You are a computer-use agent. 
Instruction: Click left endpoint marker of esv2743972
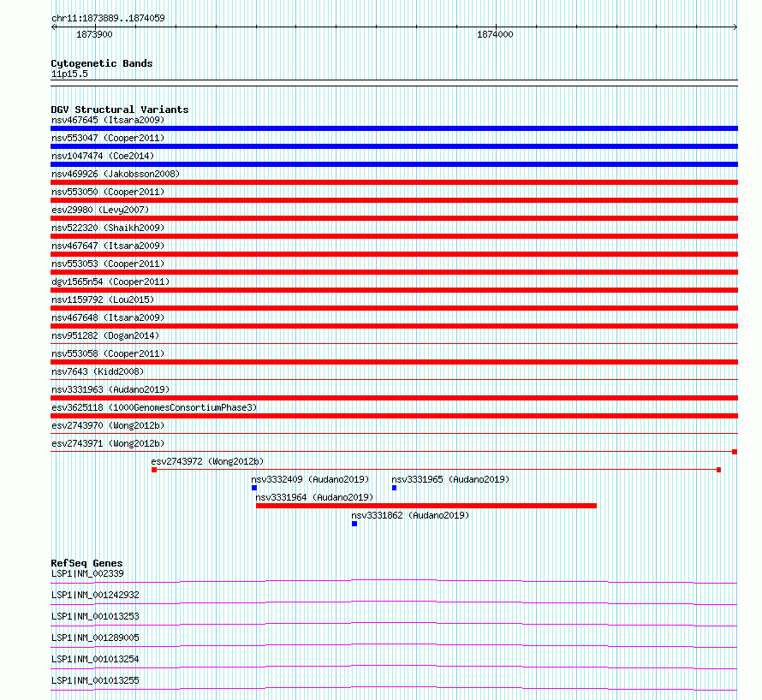coord(154,470)
